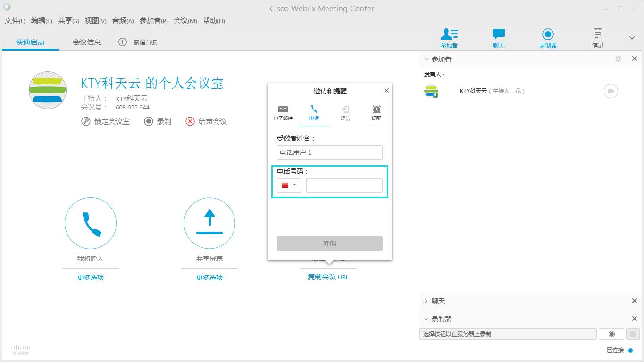Click meeting number 608 055 944
Image resolution: width=644 pixels, height=362 pixels.
click(x=133, y=107)
